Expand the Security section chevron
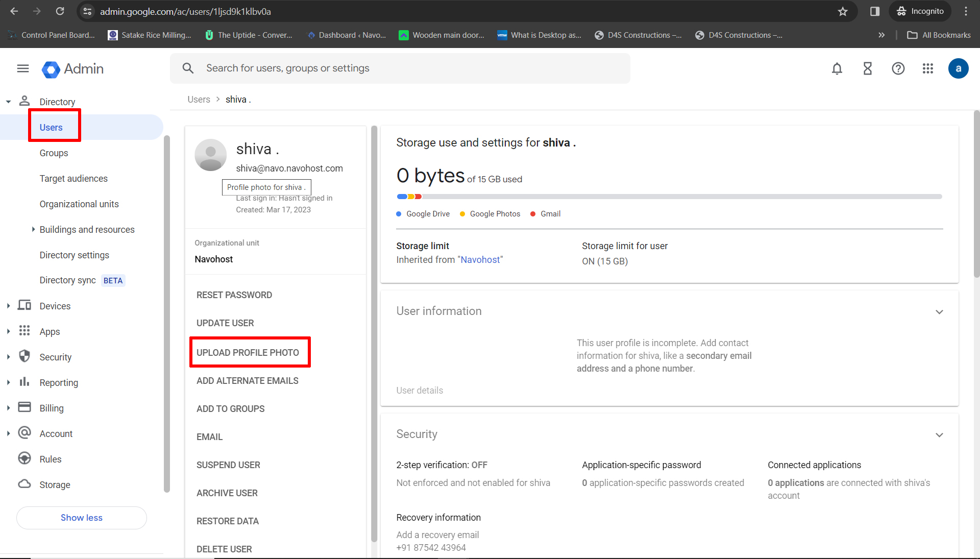The height and width of the screenshot is (559, 980). [939, 435]
